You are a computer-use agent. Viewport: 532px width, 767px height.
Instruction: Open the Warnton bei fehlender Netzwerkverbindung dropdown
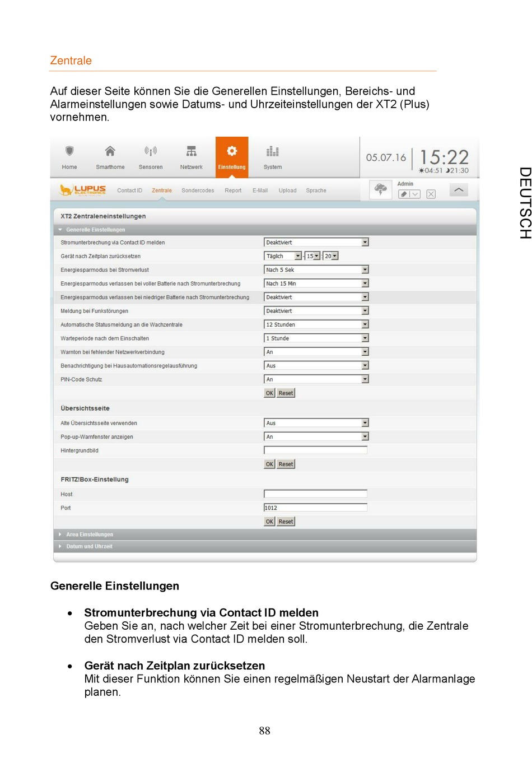(x=316, y=352)
